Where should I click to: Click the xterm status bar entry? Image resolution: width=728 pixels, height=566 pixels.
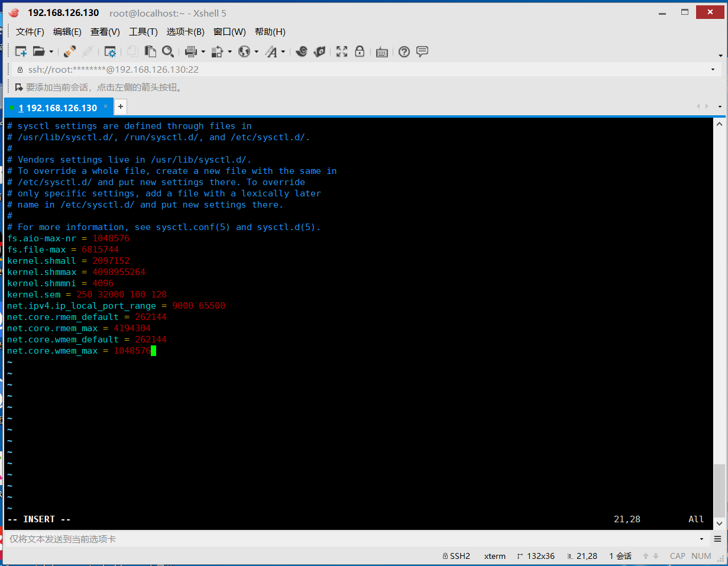(495, 556)
